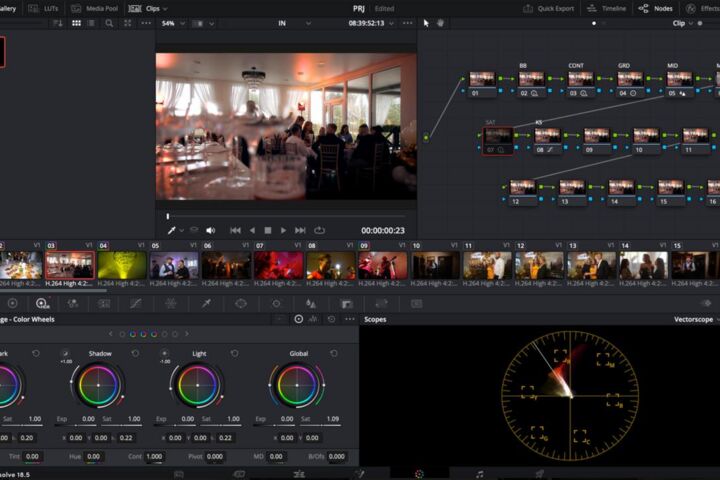Open the LUTs panel
Image resolution: width=720 pixels, height=480 pixels.
pos(44,8)
